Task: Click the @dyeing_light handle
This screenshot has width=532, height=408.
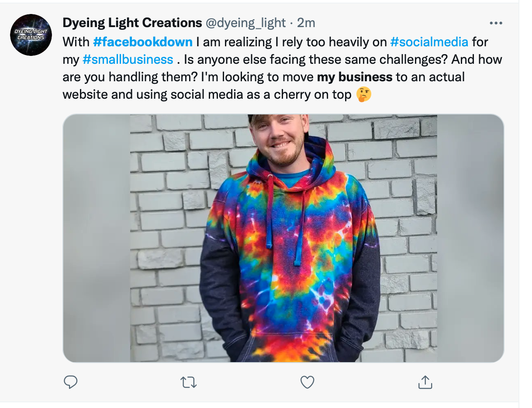Action: click(x=245, y=23)
